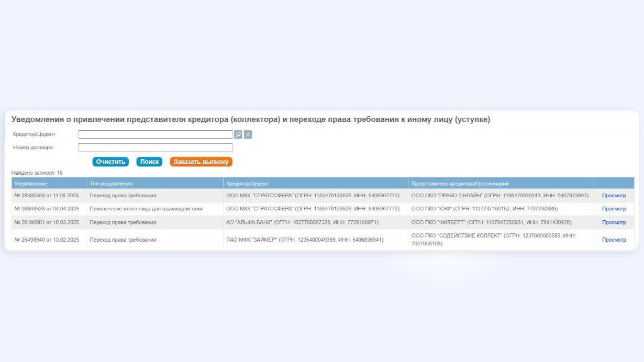Focus the Номер договора input field
This screenshot has width=644, height=362.
pyautogui.click(x=155, y=148)
